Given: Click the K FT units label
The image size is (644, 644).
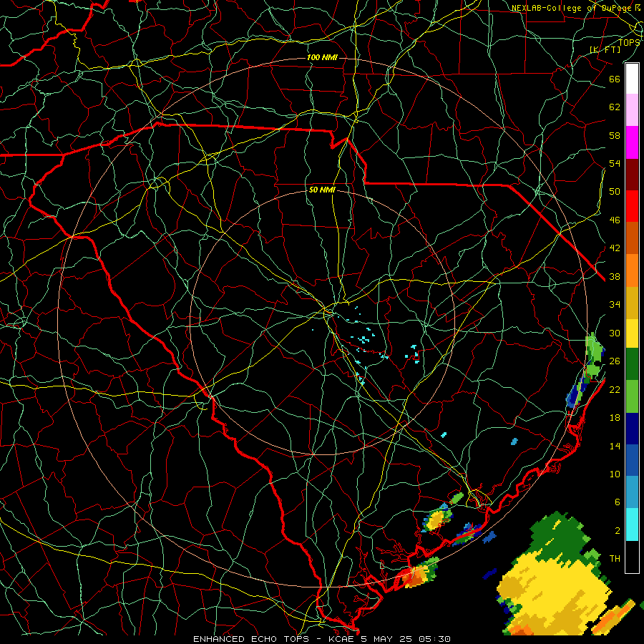Looking at the screenshot, I should tap(605, 49).
